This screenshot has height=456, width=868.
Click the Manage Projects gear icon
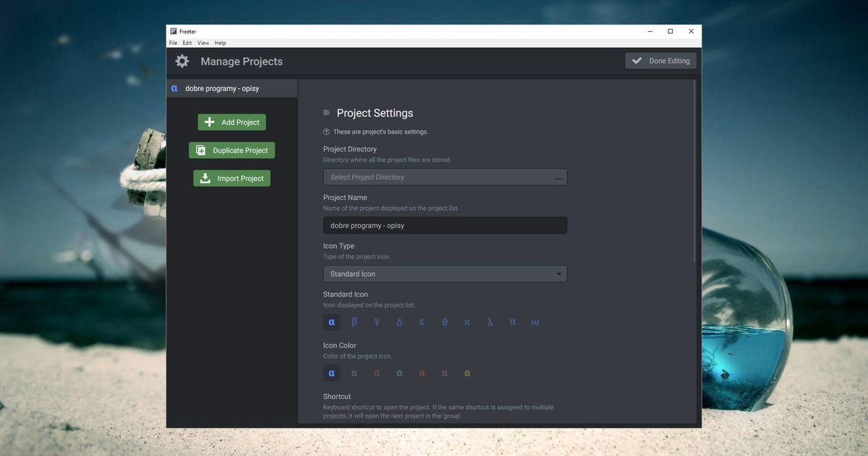click(182, 62)
